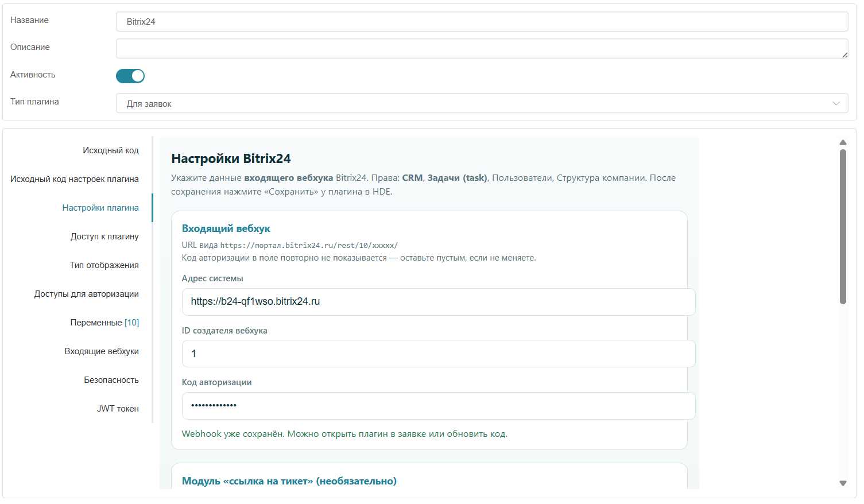Click the Адрес системы URL field
Screen dimensions: 864x504
click(439, 302)
